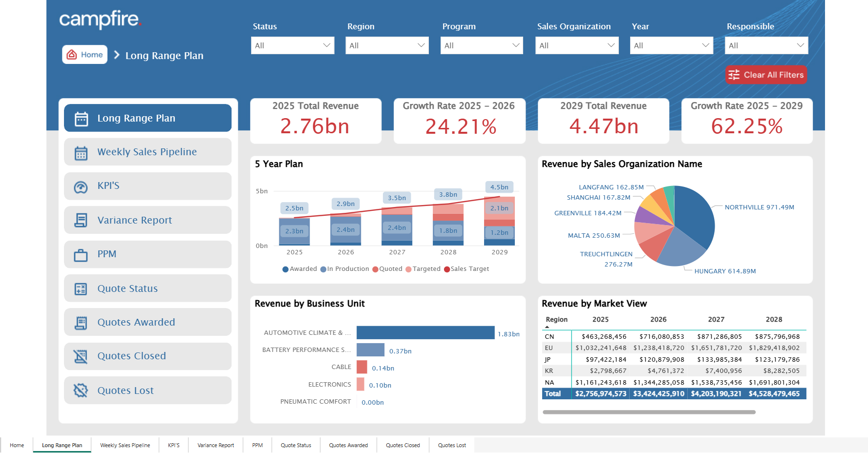Click the Quotes Lost badge icon
868x453 pixels.
tap(81, 391)
